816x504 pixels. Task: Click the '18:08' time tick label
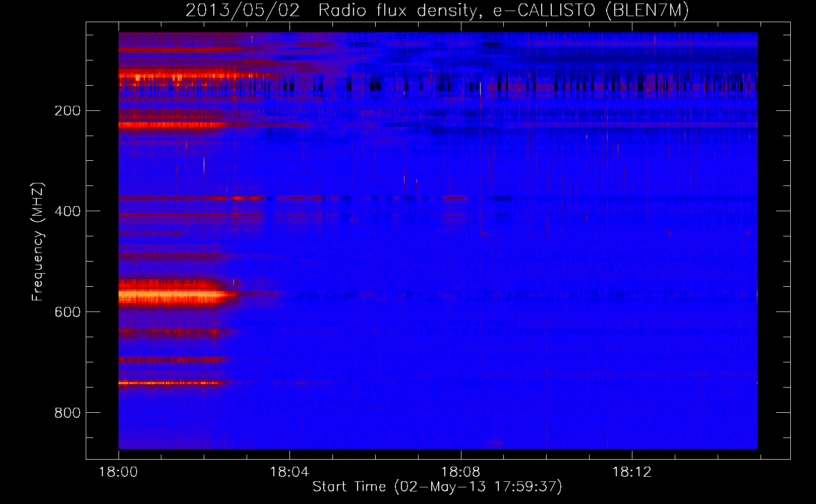pyautogui.click(x=460, y=472)
